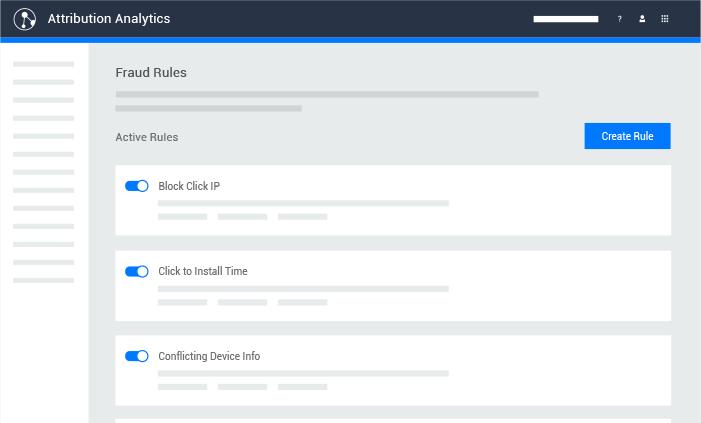Open the Click to Install Time rule name
The height and width of the screenshot is (423, 701).
pos(203,271)
